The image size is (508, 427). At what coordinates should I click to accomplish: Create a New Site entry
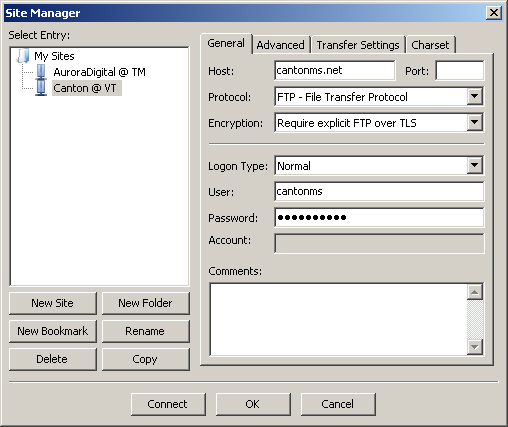[x=53, y=303]
